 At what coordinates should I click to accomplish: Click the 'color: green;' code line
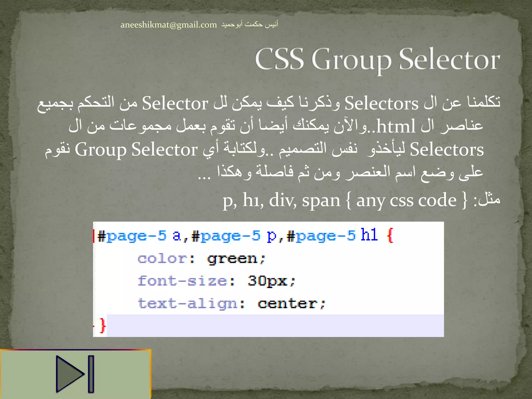202,259
